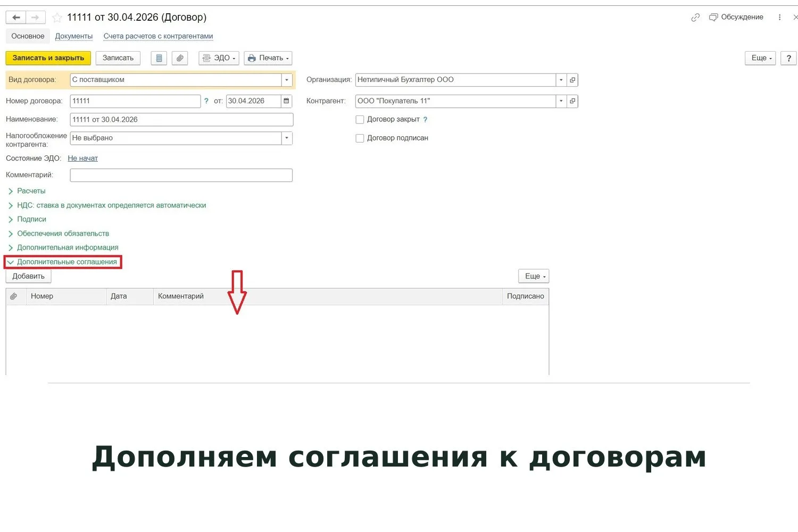
Task: Open calendar picker for contract date
Action: tap(287, 101)
